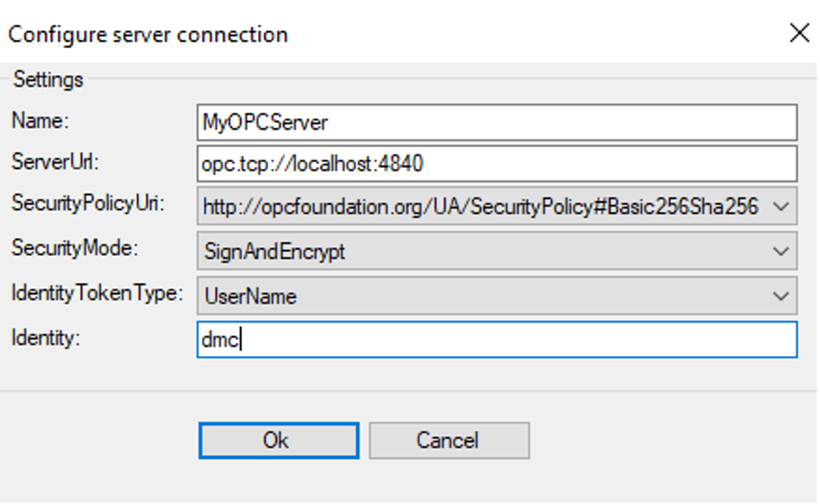The image size is (820, 504).
Task: Confirm settings with the Ok button
Action: (x=279, y=440)
